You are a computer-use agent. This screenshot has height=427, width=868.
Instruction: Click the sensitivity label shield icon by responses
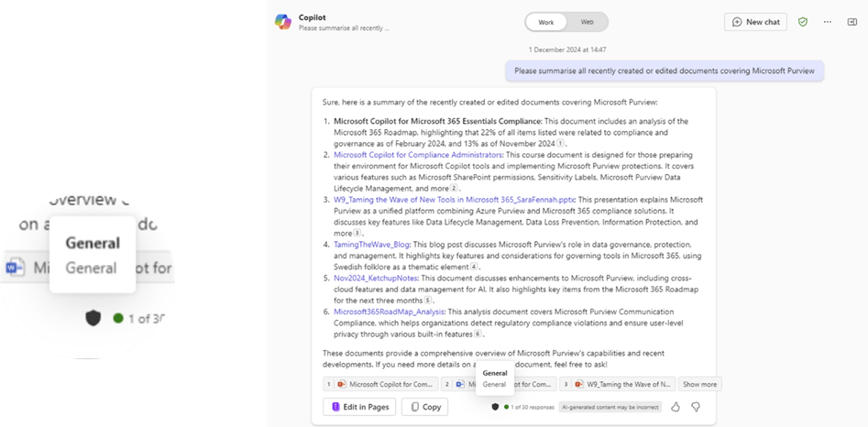(495, 407)
